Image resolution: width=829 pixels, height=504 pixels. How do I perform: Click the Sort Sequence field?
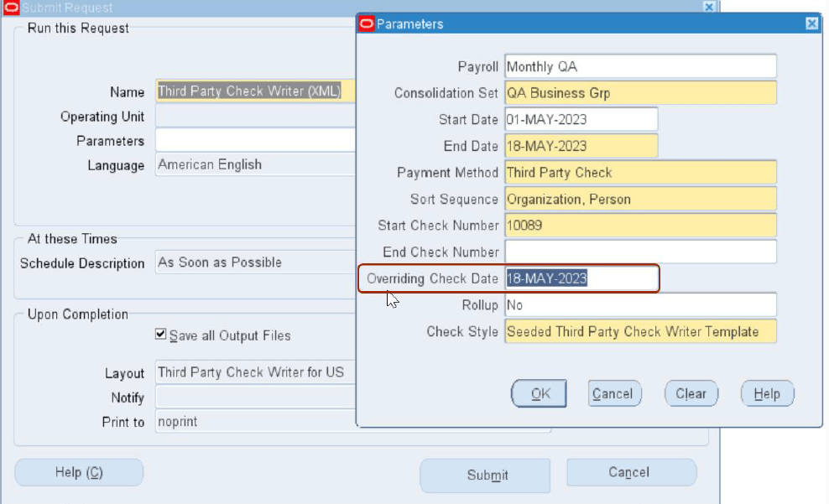tap(640, 200)
